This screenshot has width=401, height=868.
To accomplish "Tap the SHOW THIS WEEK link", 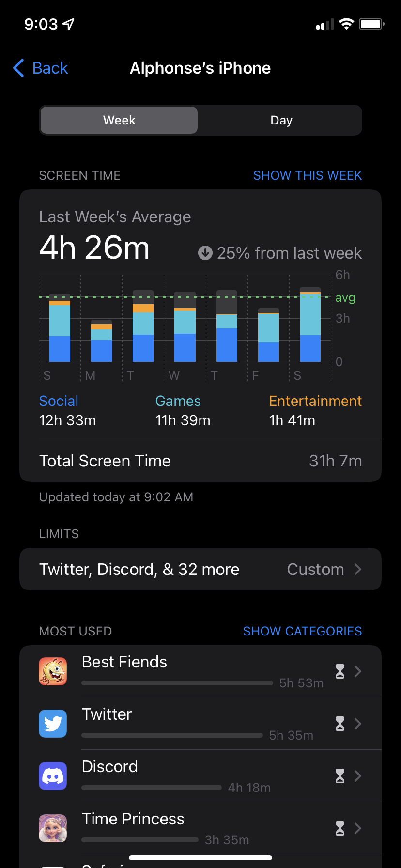I will [x=308, y=175].
